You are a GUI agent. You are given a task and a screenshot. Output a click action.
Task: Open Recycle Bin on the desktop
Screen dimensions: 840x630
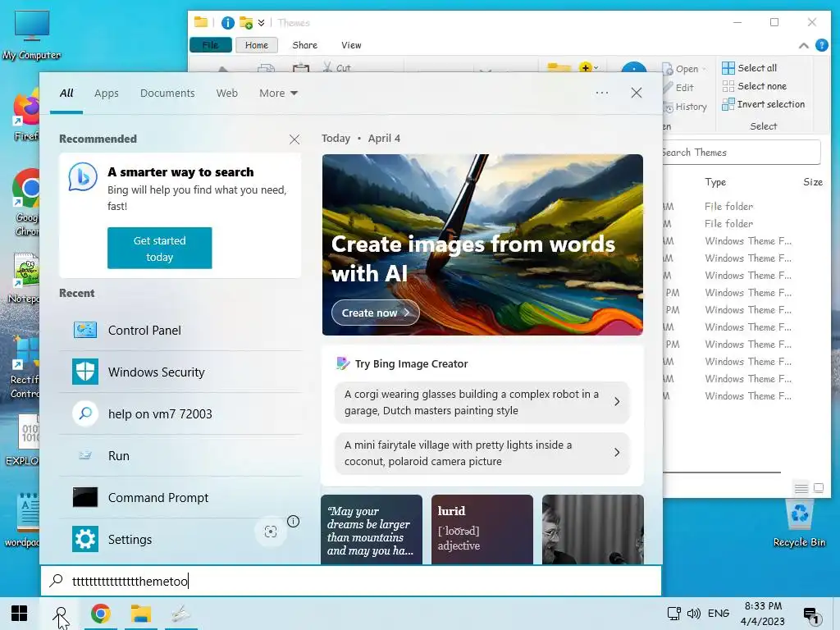pos(799,523)
